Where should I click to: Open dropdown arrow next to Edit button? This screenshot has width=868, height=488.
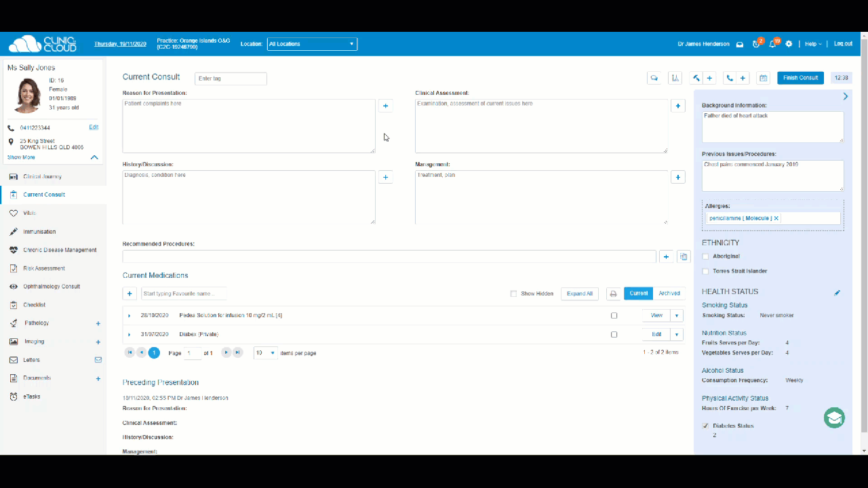point(677,334)
